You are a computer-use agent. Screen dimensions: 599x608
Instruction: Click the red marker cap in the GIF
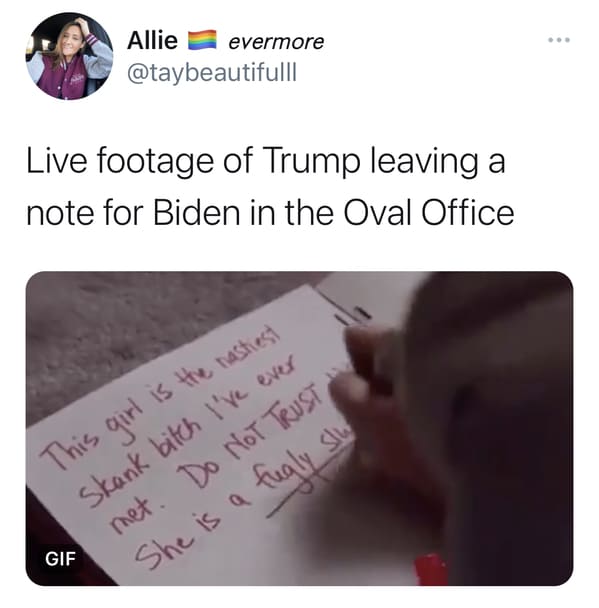[x=430, y=569]
